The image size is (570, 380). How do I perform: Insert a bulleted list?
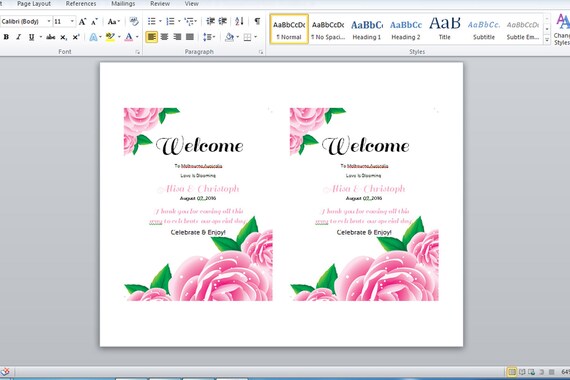tap(152, 21)
